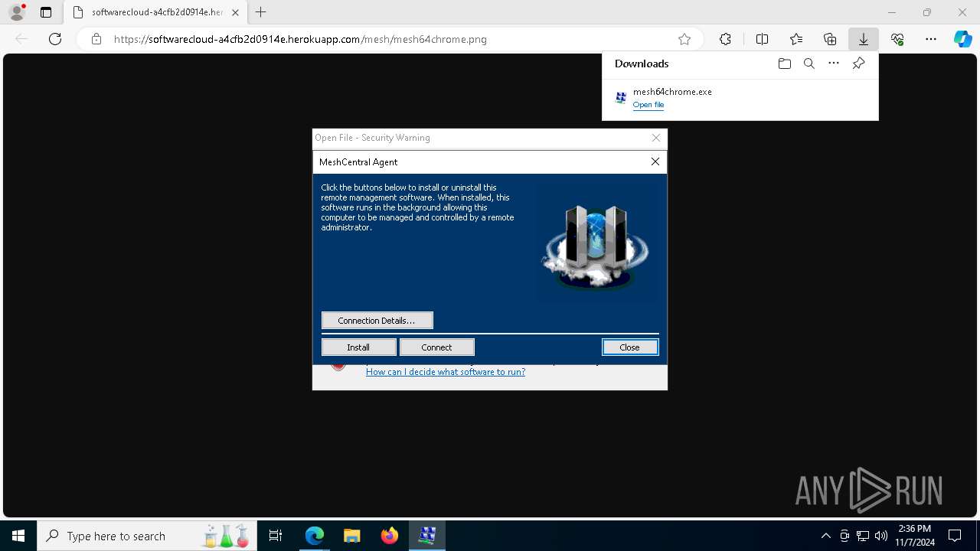
Task: Open the network icon in system tray
Action: click(863, 536)
